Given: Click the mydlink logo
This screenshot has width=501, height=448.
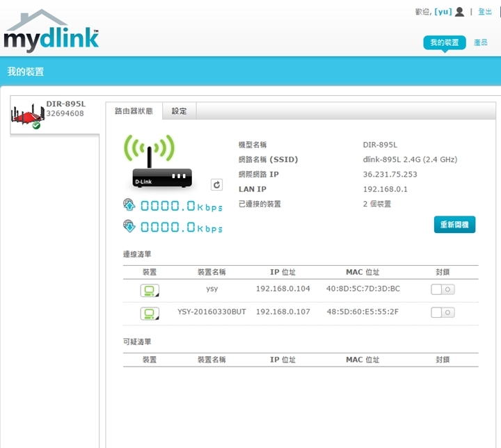Looking at the screenshot, I should coord(51,31).
